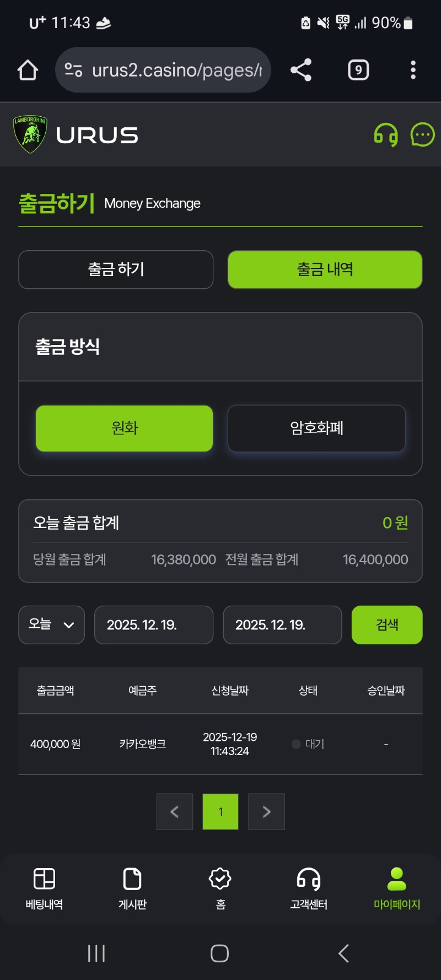Switch to the 출금 하기 tab

tap(116, 270)
